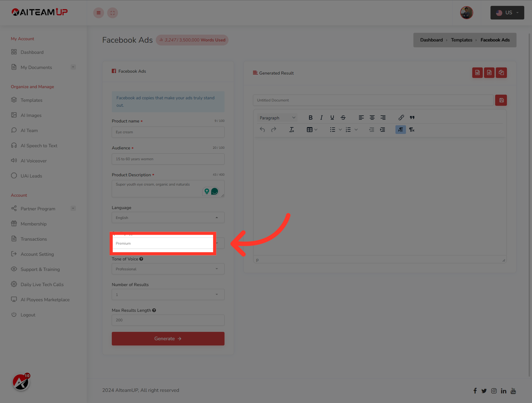
Task: Click the fullscreen toggle icon
Action: coord(112,13)
